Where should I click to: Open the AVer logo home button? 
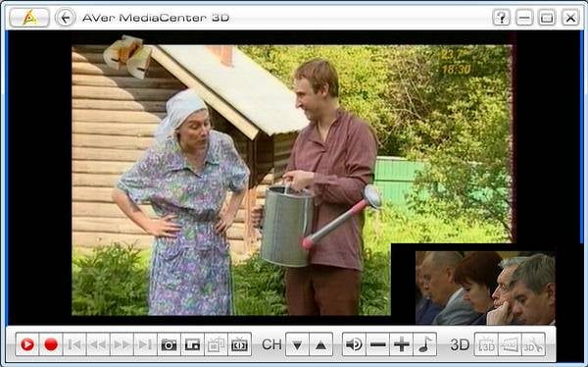pyautogui.click(x=29, y=18)
